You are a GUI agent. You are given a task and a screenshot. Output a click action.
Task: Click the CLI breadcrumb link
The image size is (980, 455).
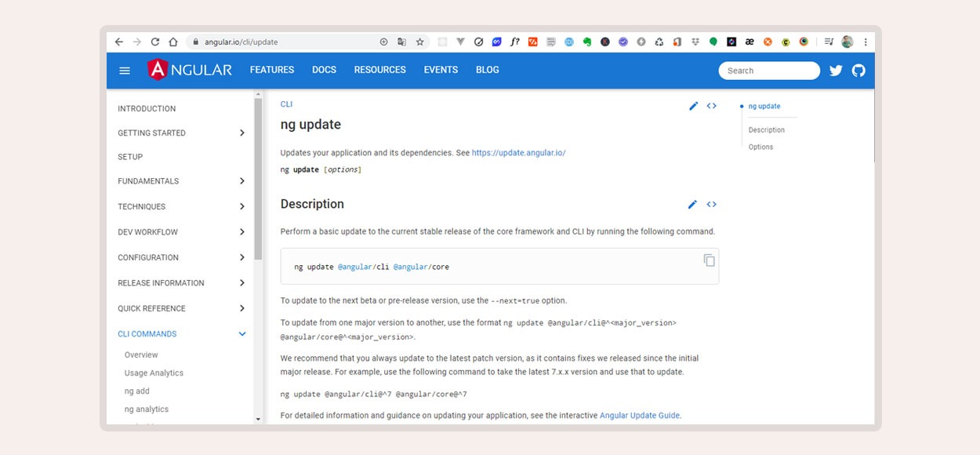287,104
